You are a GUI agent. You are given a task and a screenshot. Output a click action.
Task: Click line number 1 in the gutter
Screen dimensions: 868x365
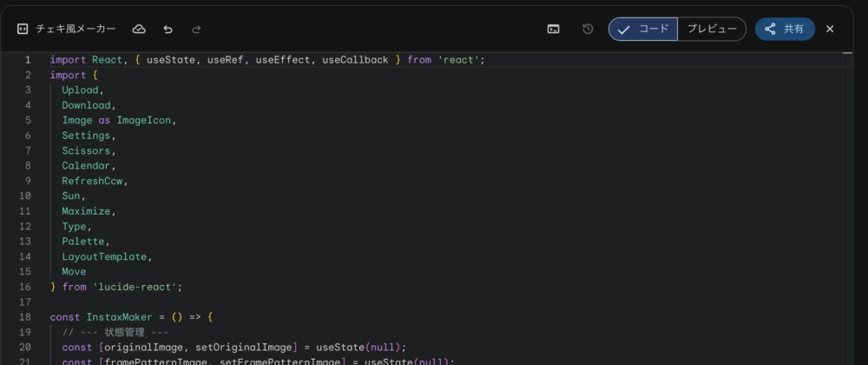coord(28,60)
